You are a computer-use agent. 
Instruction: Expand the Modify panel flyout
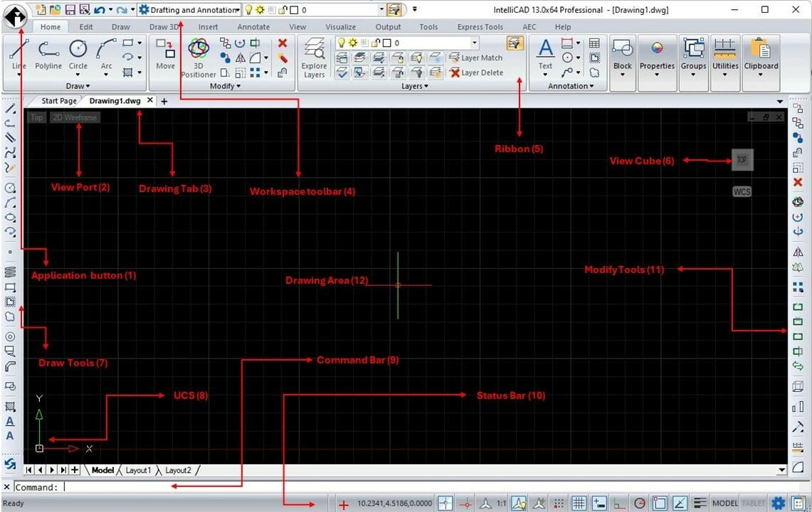point(225,86)
